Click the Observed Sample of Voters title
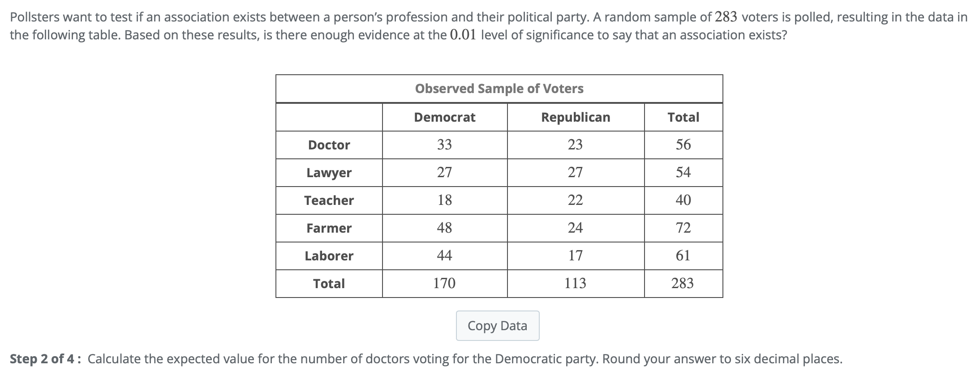 tap(499, 89)
